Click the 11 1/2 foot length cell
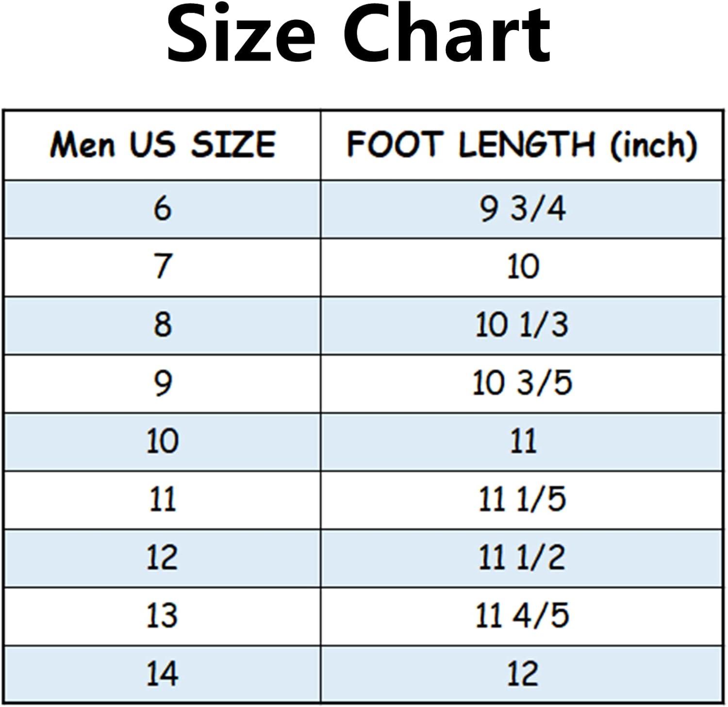728x707 pixels. (x=522, y=558)
